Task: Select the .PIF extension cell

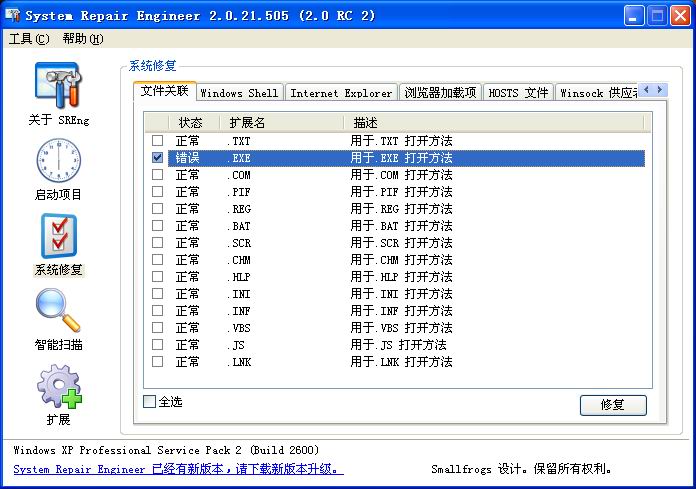Action: [239, 192]
